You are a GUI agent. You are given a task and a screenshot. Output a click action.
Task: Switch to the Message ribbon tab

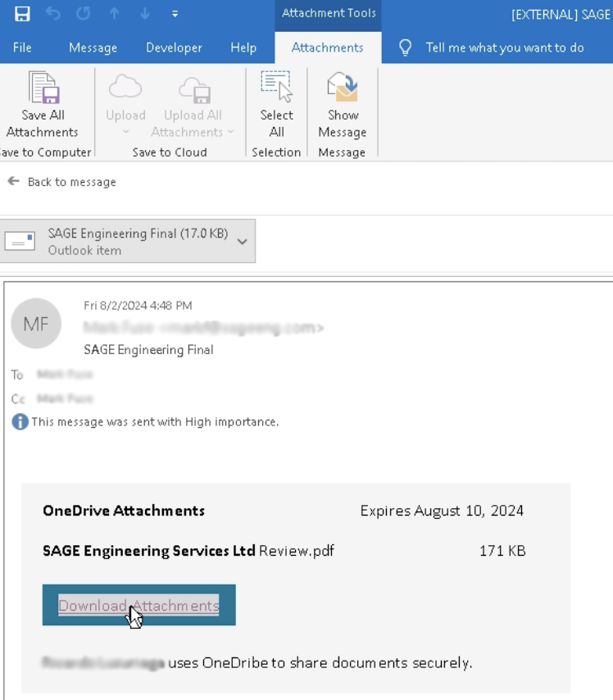93,48
